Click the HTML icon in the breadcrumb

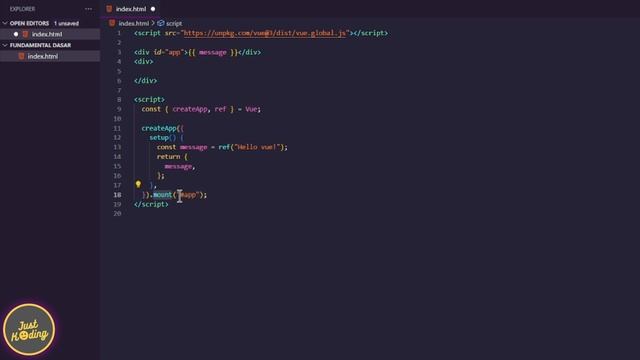click(x=112, y=24)
